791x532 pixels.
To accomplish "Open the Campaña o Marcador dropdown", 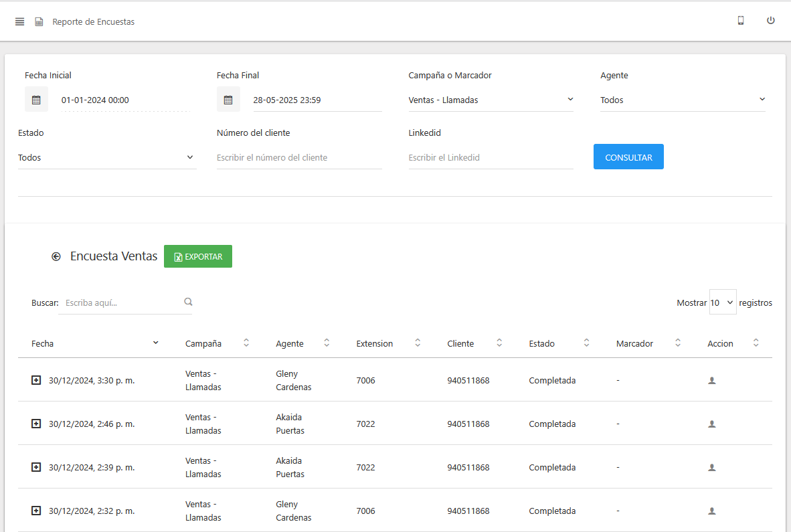I will 491,100.
